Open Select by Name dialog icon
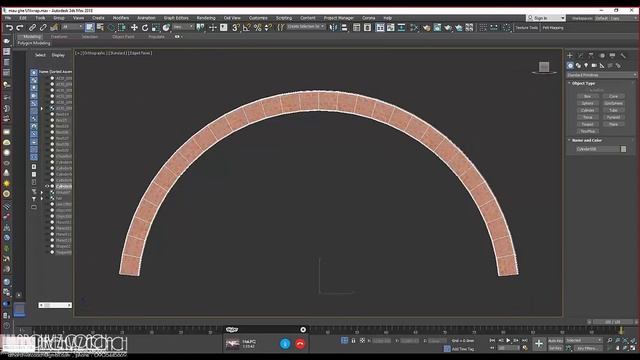 pos(100,27)
